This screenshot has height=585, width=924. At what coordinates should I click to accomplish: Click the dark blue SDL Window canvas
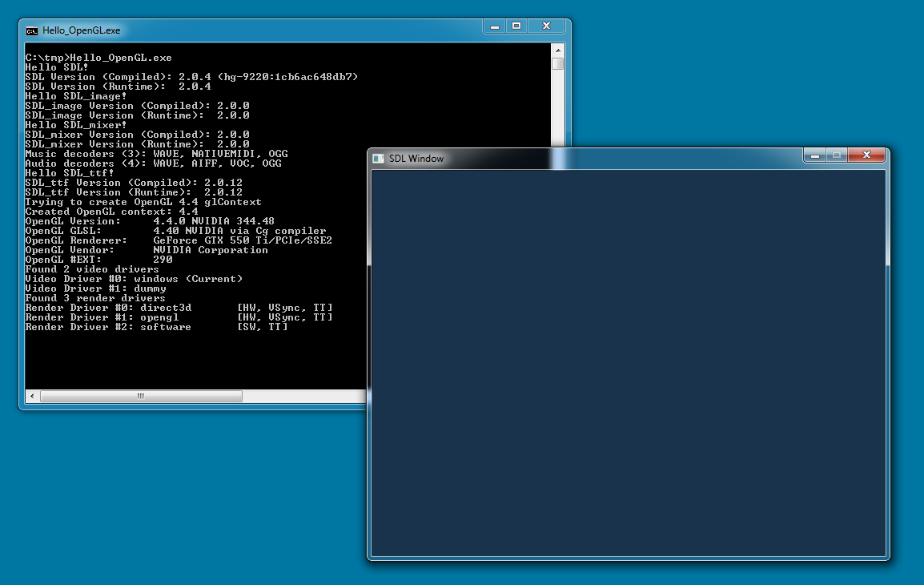(629, 363)
